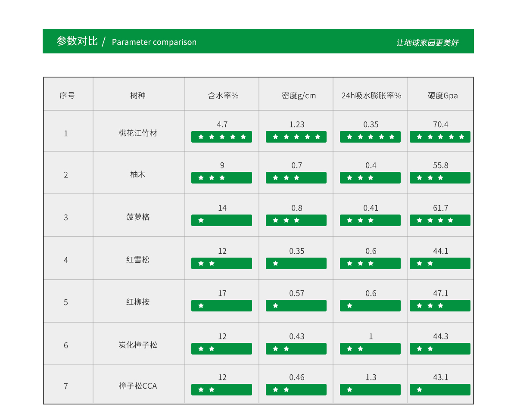The image size is (517, 420).
Task: Click the one-star bar for 红雪松 密度
Action: coord(296,263)
